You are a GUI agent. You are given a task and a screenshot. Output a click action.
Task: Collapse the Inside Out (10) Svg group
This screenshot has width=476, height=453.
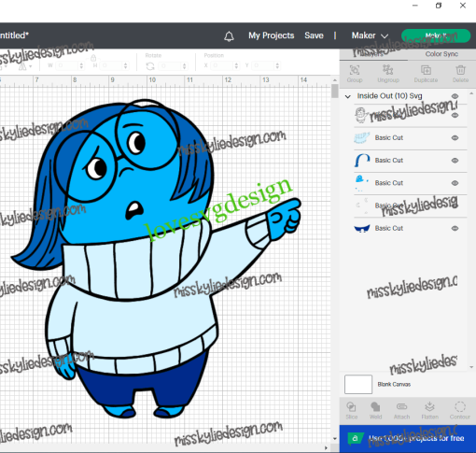347,96
